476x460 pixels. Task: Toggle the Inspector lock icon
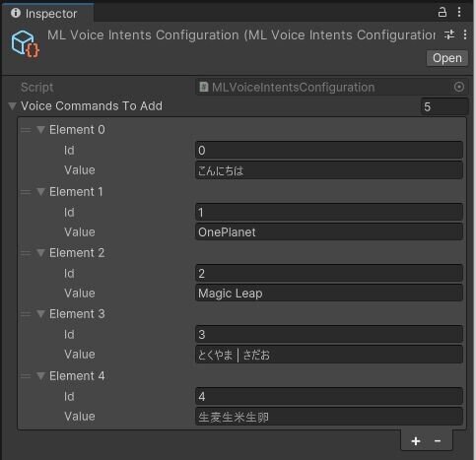coord(442,12)
